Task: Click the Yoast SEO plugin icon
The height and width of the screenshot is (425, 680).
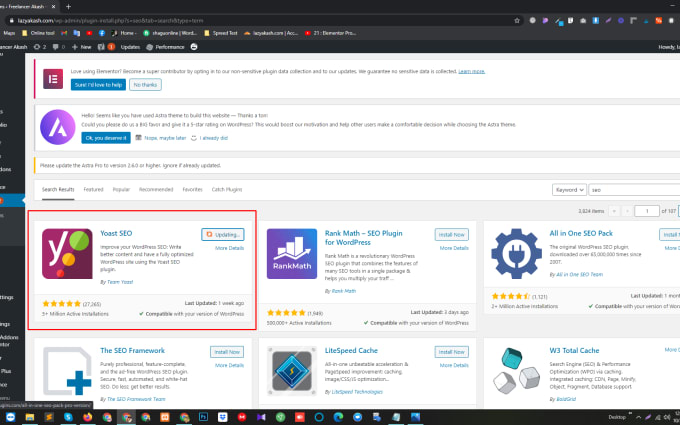Action: click(x=67, y=254)
